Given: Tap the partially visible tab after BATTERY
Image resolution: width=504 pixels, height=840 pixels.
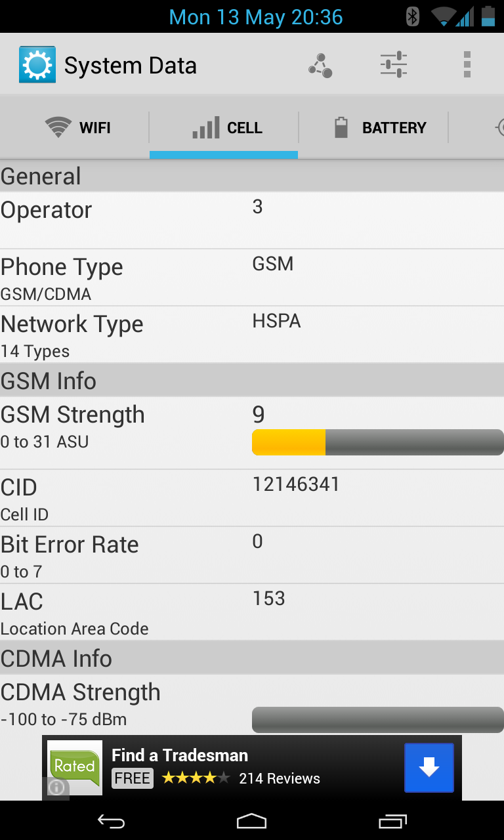Looking at the screenshot, I should pos(492,127).
